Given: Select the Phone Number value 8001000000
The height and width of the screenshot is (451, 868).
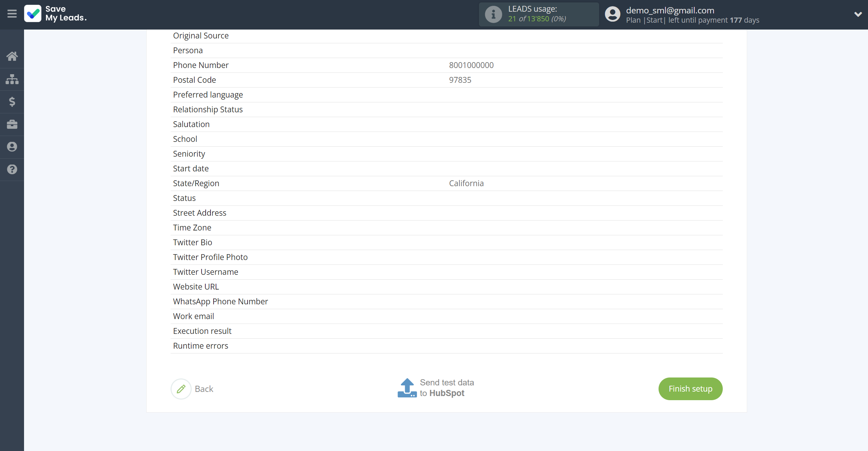Looking at the screenshot, I should tap(471, 65).
